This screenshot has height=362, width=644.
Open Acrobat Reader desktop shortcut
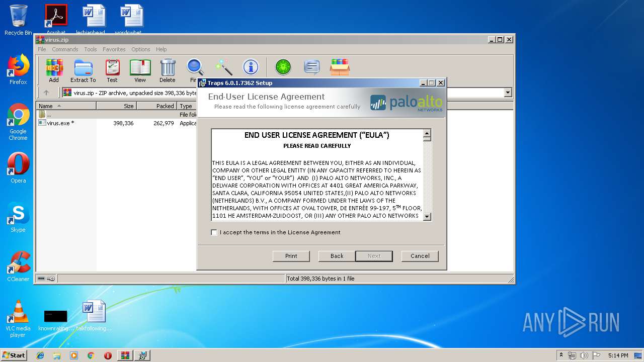(56, 19)
